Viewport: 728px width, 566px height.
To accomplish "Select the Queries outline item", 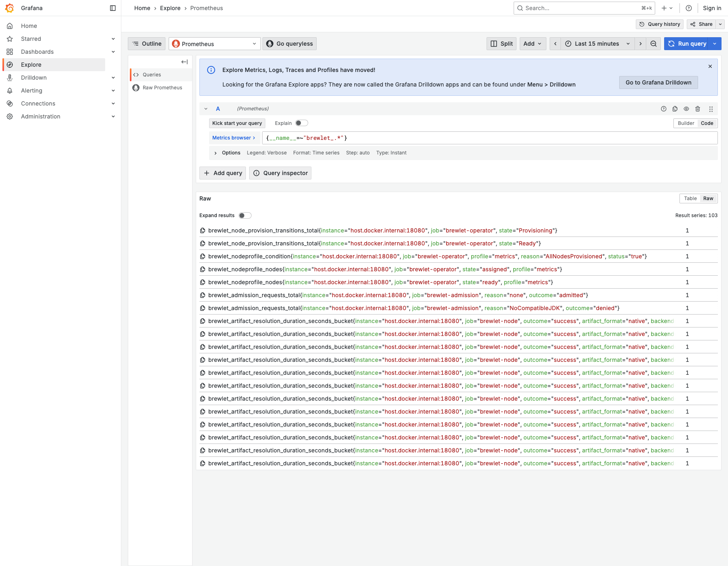I will [x=161, y=75].
